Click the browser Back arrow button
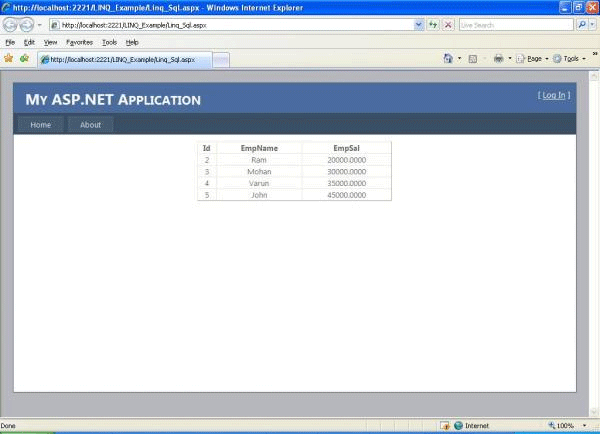The width and height of the screenshot is (600, 434). (10, 25)
